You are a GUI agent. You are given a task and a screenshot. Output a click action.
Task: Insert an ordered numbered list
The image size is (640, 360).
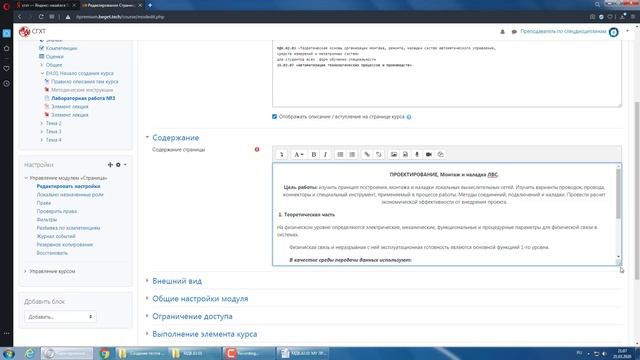click(352, 154)
